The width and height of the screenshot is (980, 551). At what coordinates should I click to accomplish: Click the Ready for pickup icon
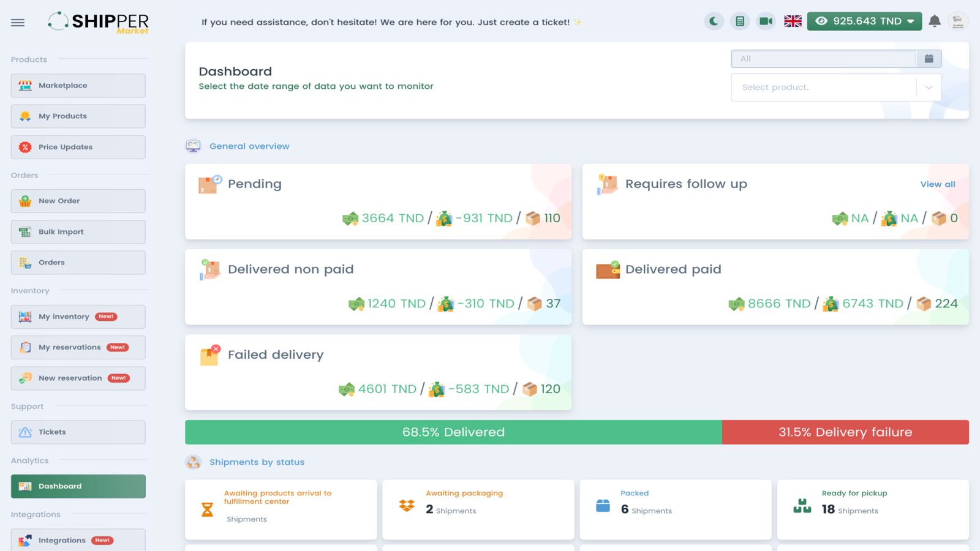click(x=802, y=506)
